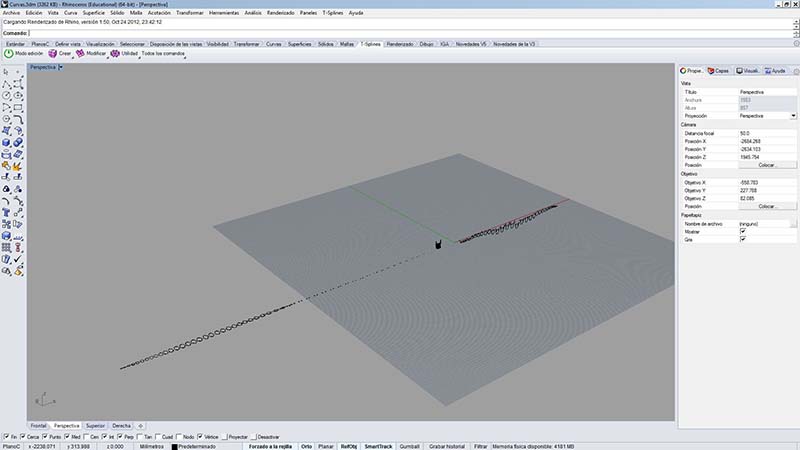Open the Capas panel tab
The width and height of the screenshot is (800, 450).
click(718, 71)
